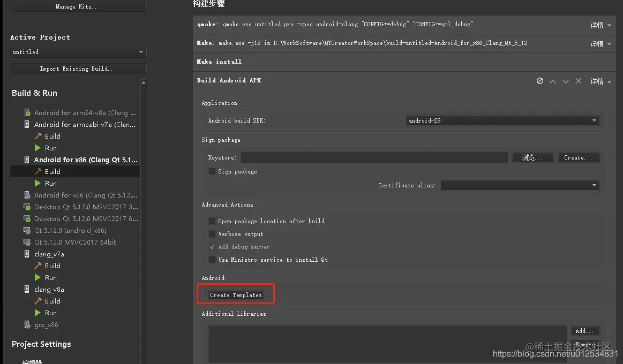The height and width of the screenshot is (364, 623).
Task: Click play icon of Run under clang_v7a
Action: tap(37, 277)
